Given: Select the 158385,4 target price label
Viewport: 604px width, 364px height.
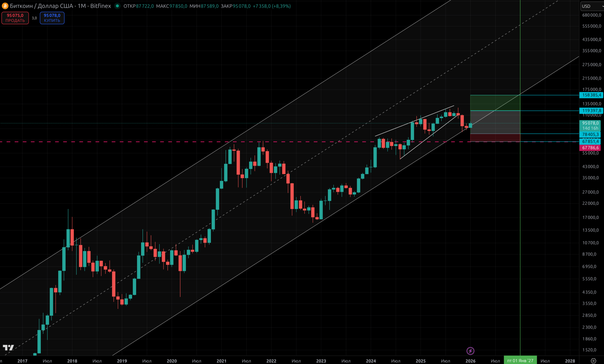Looking at the screenshot, I should pos(591,95).
